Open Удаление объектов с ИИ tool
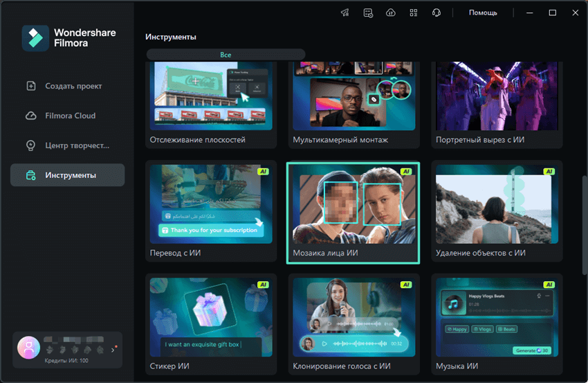This screenshot has width=588, height=383. point(497,211)
